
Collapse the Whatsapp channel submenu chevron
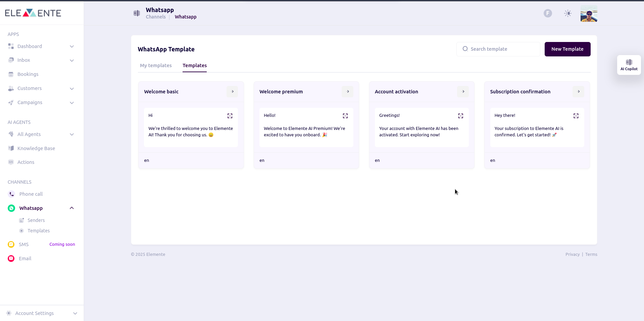coord(72,208)
